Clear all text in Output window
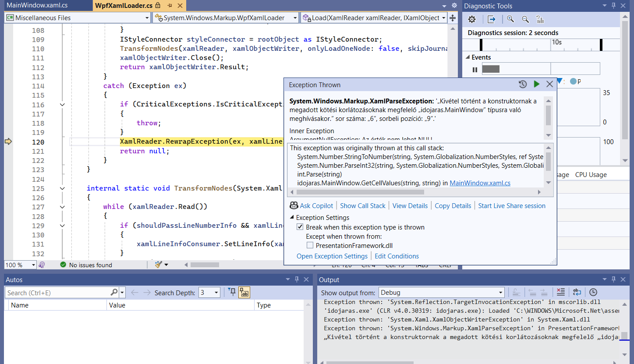This screenshot has height=364, width=634. [560, 292]
